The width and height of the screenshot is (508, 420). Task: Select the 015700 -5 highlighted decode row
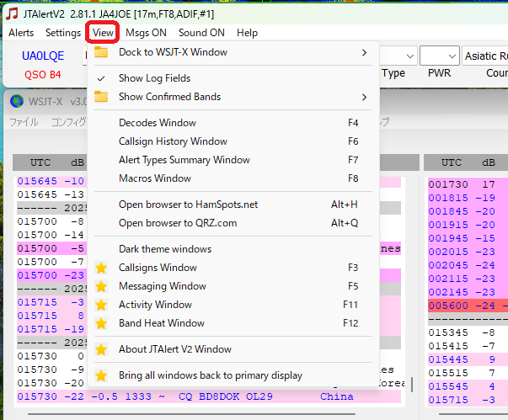tap(52, 248)
